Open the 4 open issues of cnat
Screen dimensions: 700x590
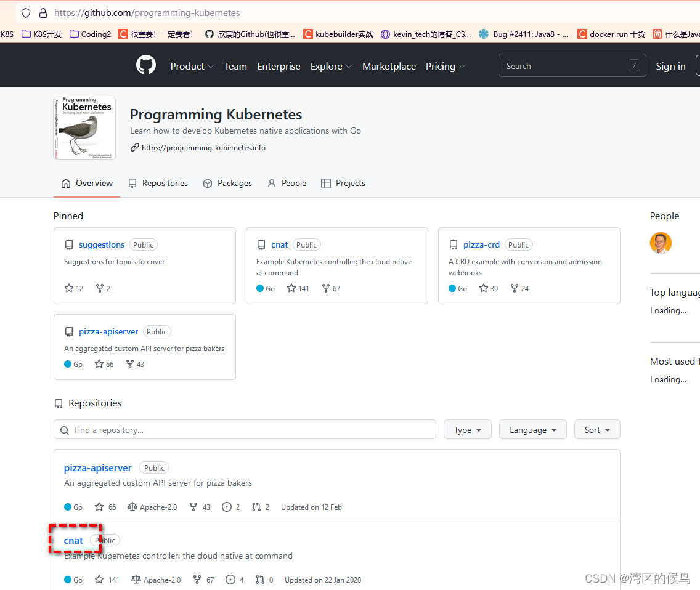click(x=235, y=580)
